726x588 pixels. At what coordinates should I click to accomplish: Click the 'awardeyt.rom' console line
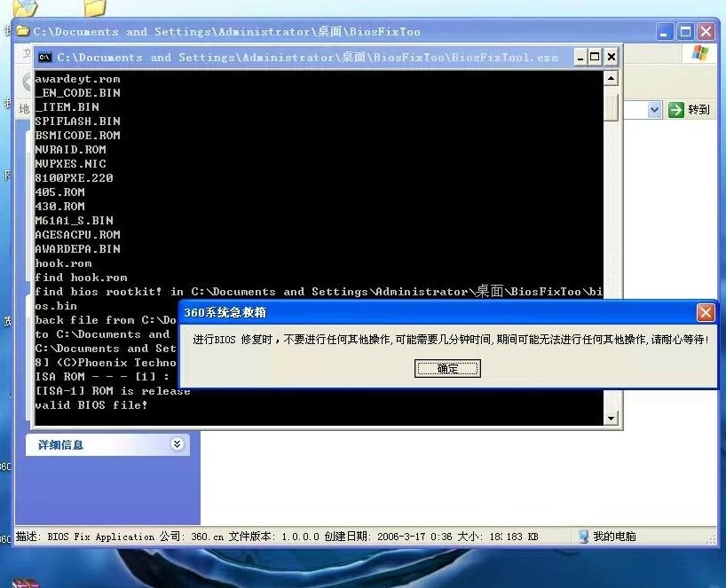coord(78,79)
